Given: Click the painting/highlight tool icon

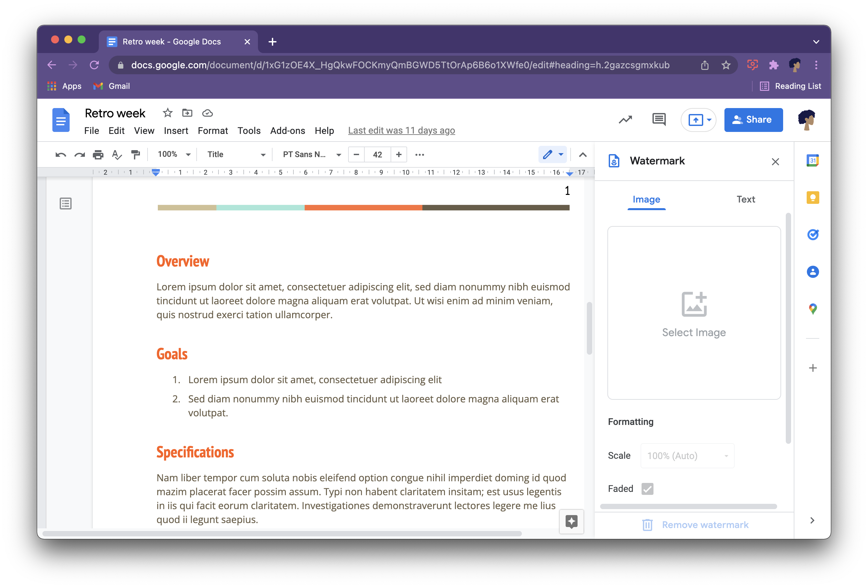Looking at the screenshot, I should click(135, 154).
